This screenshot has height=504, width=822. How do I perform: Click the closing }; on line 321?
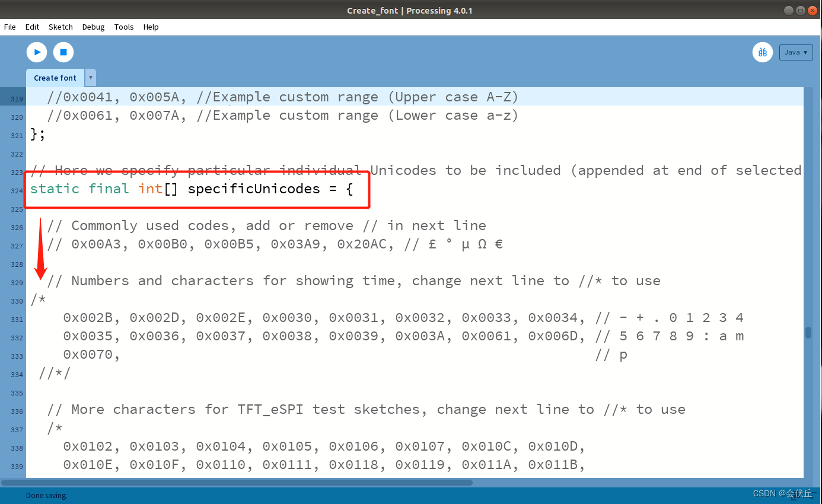(38, 134)
